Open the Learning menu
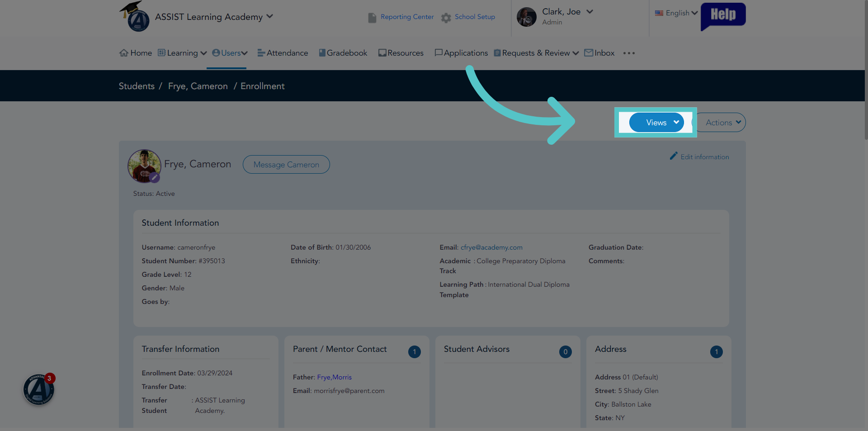 pos(182,53)
